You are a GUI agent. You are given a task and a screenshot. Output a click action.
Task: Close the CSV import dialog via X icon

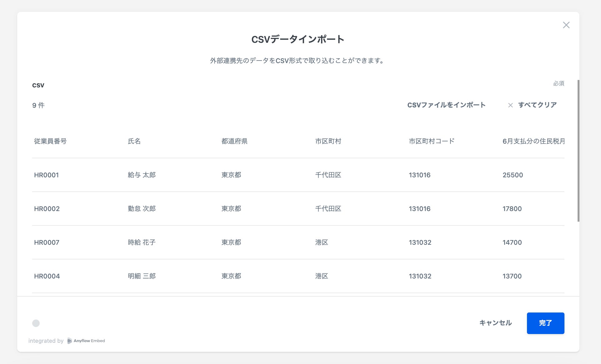coord(566,25)
